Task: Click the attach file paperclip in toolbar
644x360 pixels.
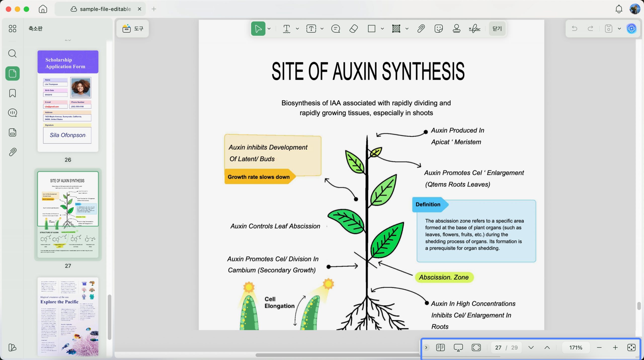Action: pyautogui.click(x=421, y=29)
